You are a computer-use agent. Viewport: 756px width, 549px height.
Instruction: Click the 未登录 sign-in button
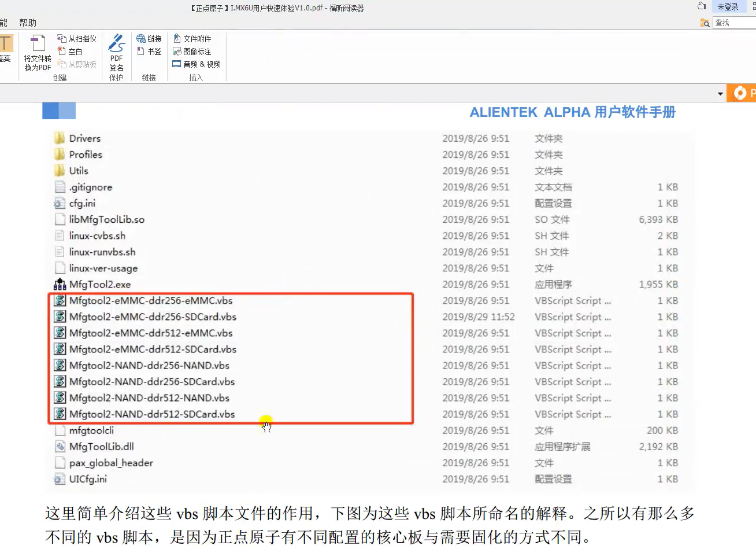click(728, 7)
